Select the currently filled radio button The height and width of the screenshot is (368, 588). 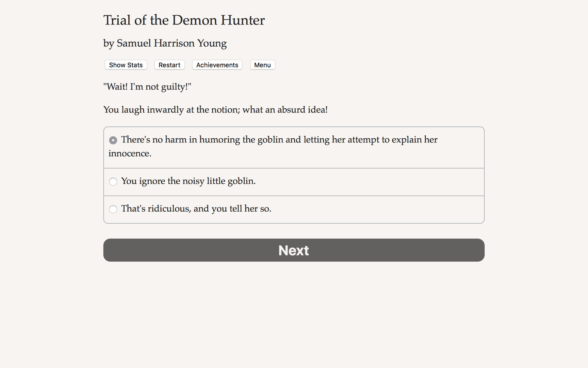coord(113,140)
